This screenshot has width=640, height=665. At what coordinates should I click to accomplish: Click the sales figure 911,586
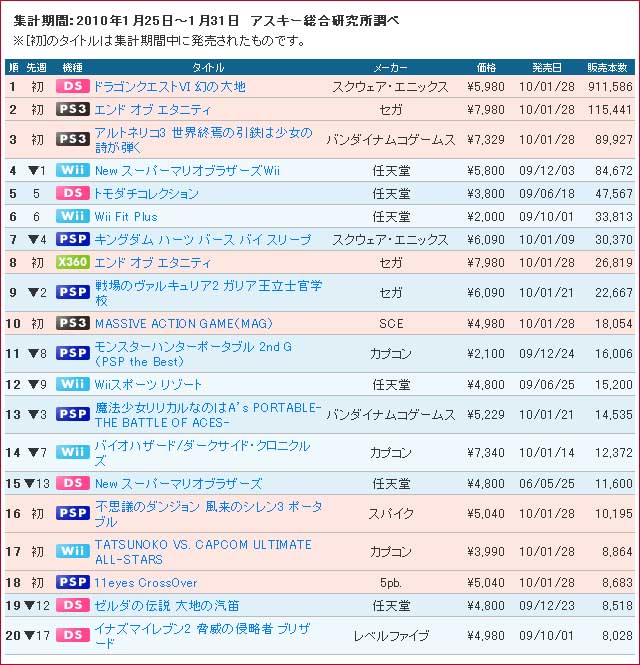tap(610, 87)
